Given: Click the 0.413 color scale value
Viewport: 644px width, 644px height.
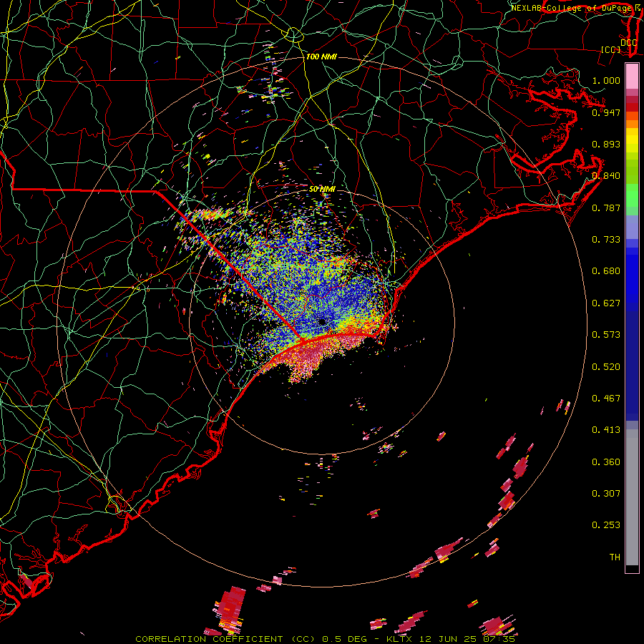Looking at the screenshot, I should click(606, 429).
